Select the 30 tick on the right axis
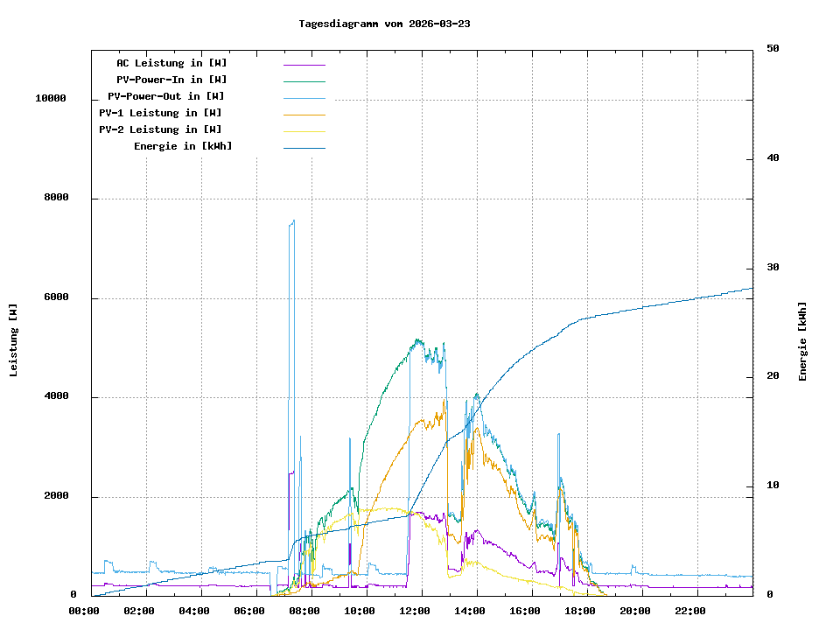The image size is (840, 630). [773, 268]
